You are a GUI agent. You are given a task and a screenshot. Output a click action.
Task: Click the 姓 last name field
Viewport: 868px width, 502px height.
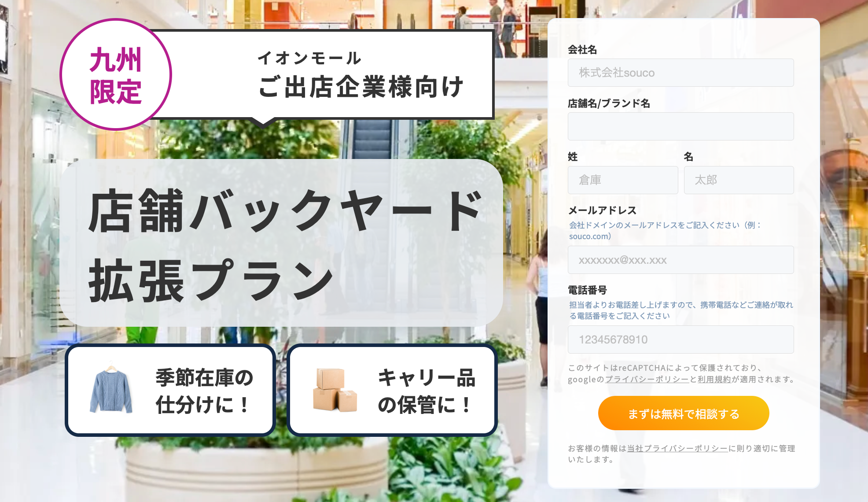(x=623, y=180)
